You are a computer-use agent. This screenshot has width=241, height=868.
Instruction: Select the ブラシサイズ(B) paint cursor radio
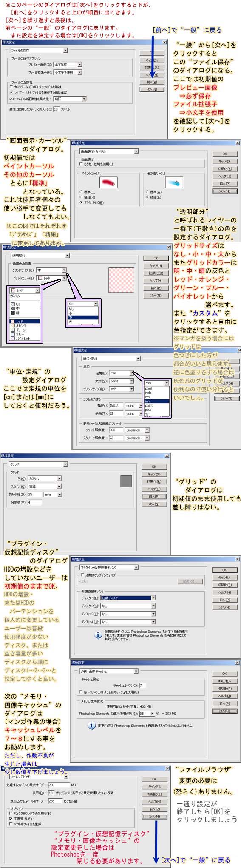pos(81,202)
